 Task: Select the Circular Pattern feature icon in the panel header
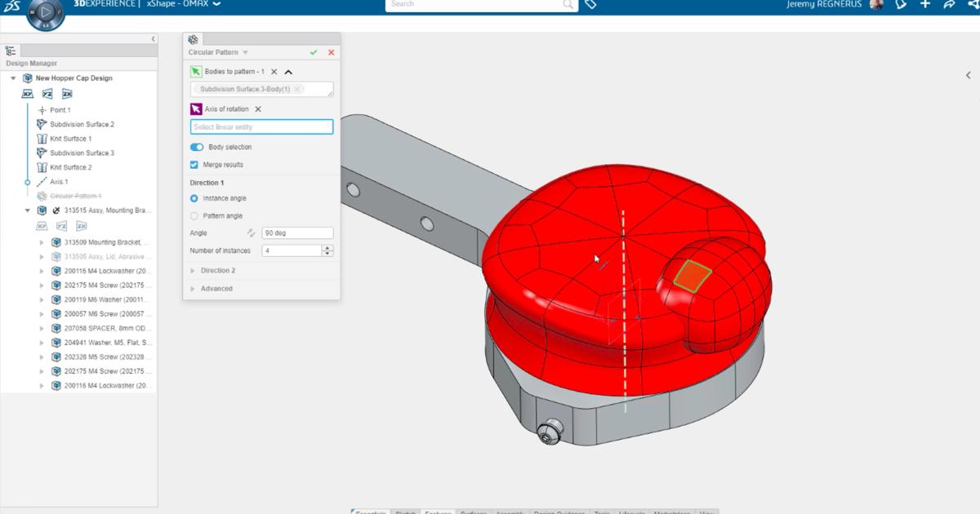[194, 39]
